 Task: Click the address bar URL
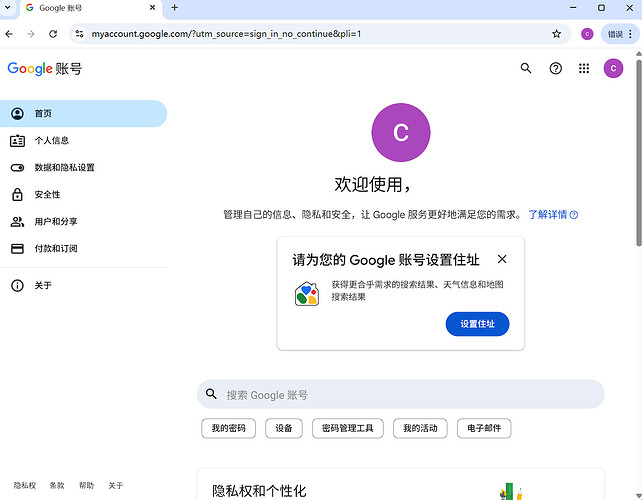pos(226,34)
